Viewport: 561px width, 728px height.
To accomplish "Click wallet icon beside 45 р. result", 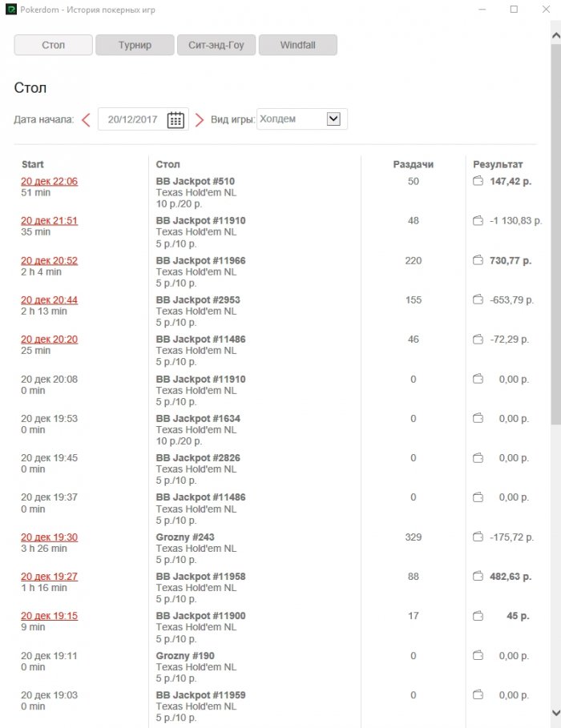I will coord(478,616).
